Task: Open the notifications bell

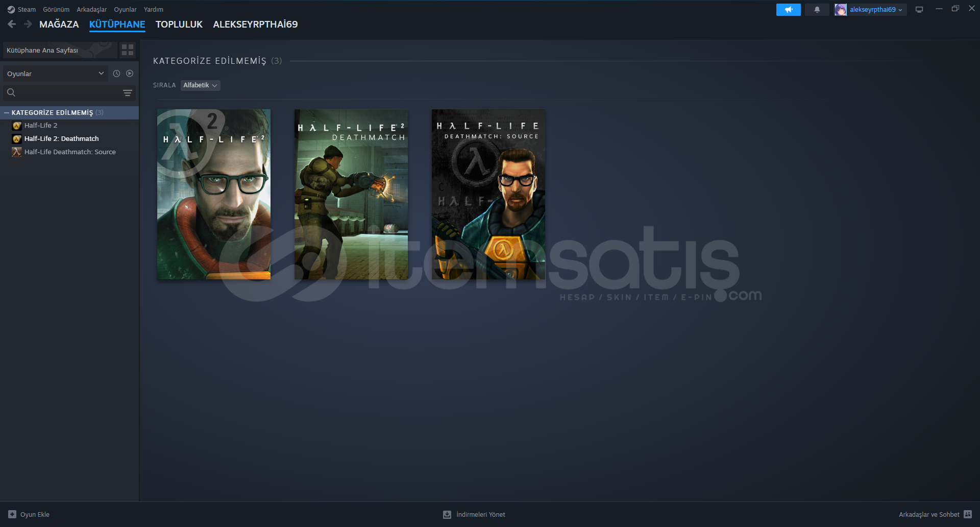Action: pyautogui.click(x=817, y=10)
